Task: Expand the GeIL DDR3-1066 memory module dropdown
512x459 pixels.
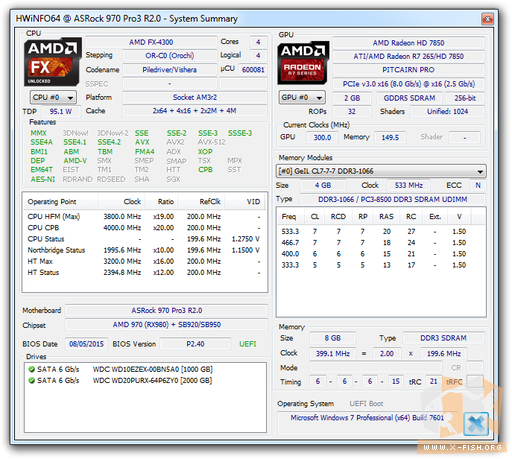Action: (x=381, y=171)
